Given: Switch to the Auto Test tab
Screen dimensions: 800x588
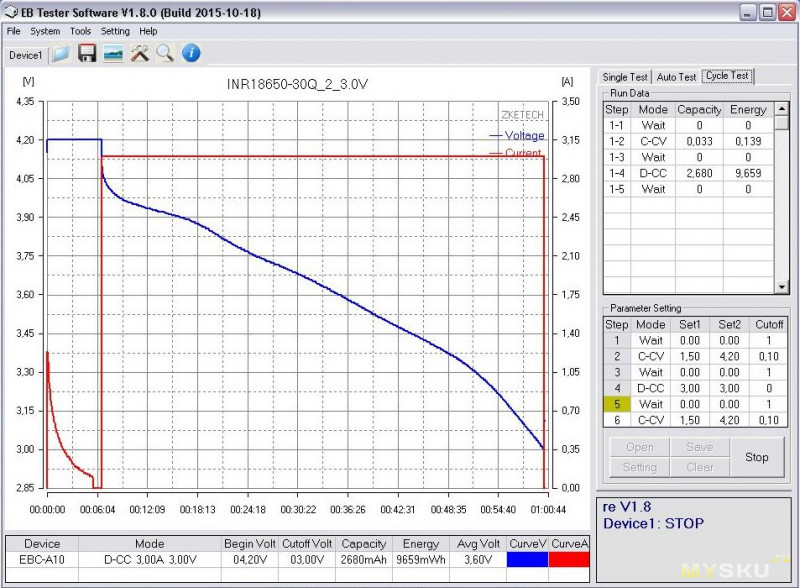Looking at the screenshot, I should (x=676, y=77).
